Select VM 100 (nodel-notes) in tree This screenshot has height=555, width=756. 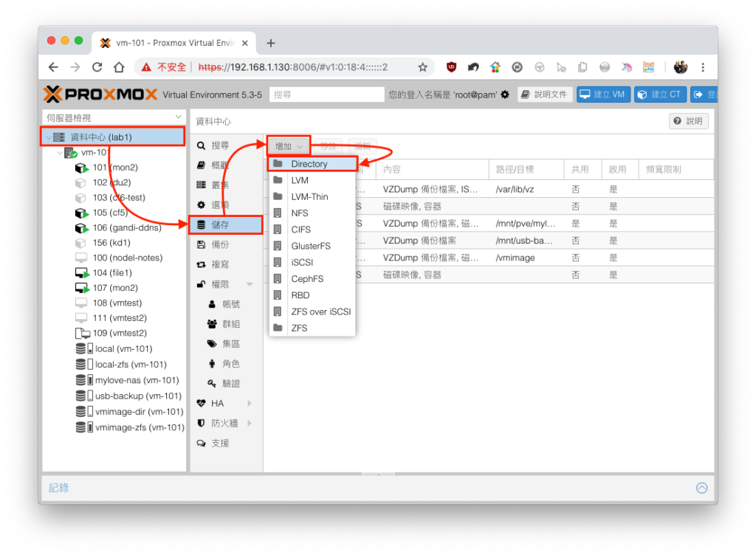(x=127, y=258)
